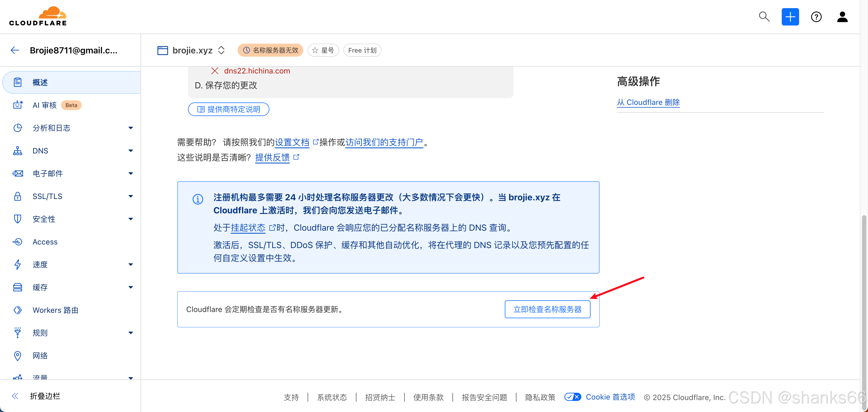Click the search magnifier icon
Image resolution: width=868 pixels, height=412 pixels.
[764, 17]
